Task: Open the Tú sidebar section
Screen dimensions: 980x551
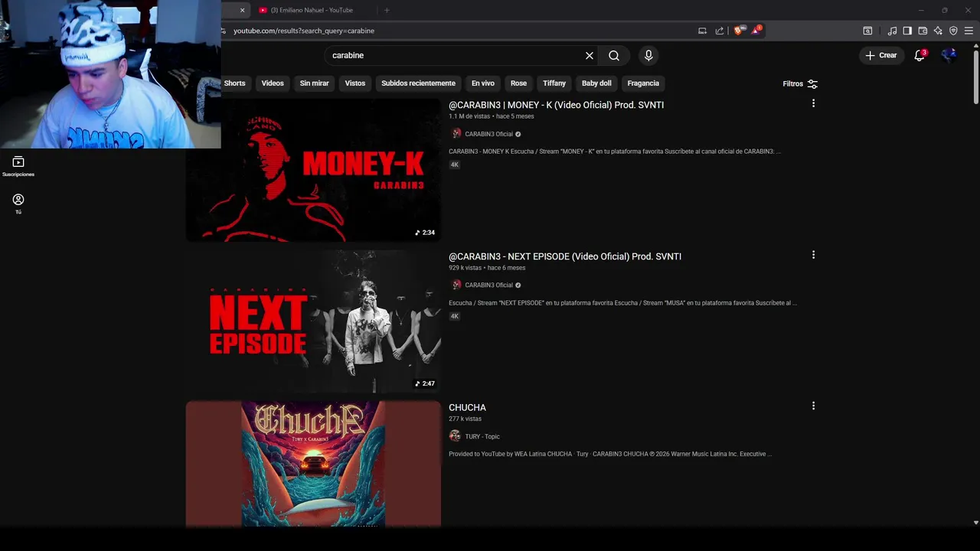Action: pos(18,204)
